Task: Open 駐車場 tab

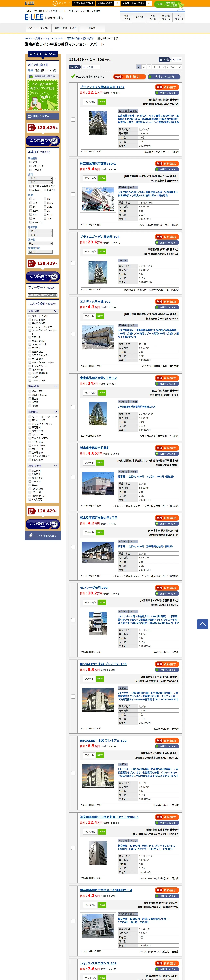Action: (92, 28)
